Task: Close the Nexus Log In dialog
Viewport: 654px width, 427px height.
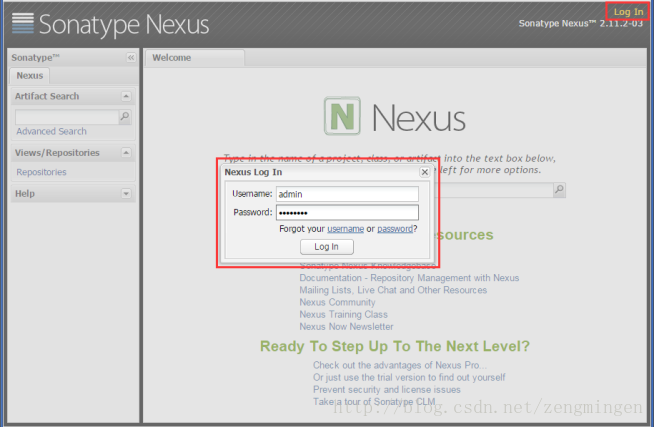Action: click(425, 172)
